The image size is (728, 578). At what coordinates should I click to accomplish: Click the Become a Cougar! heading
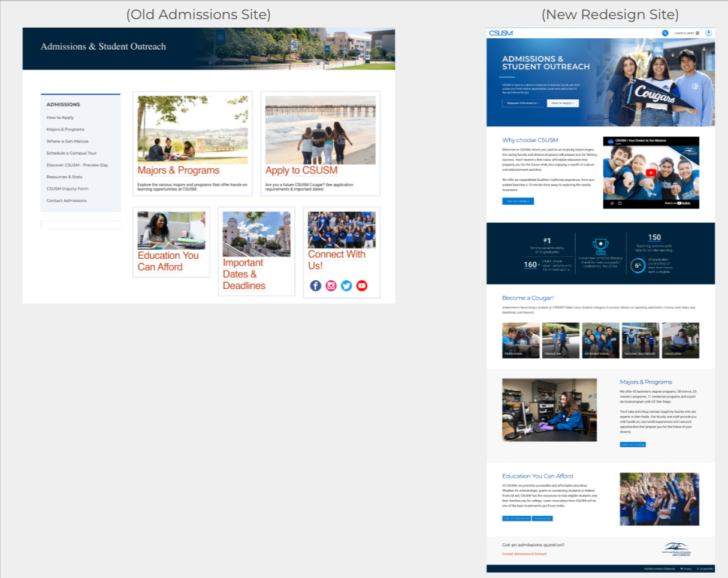pos(528,298)
